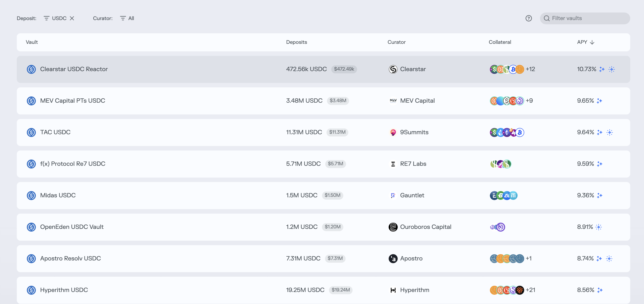The image size is (644, 304).
Task: Click the sun-shaped icon beside 9.64% APY
Action: tap(610, 132)
